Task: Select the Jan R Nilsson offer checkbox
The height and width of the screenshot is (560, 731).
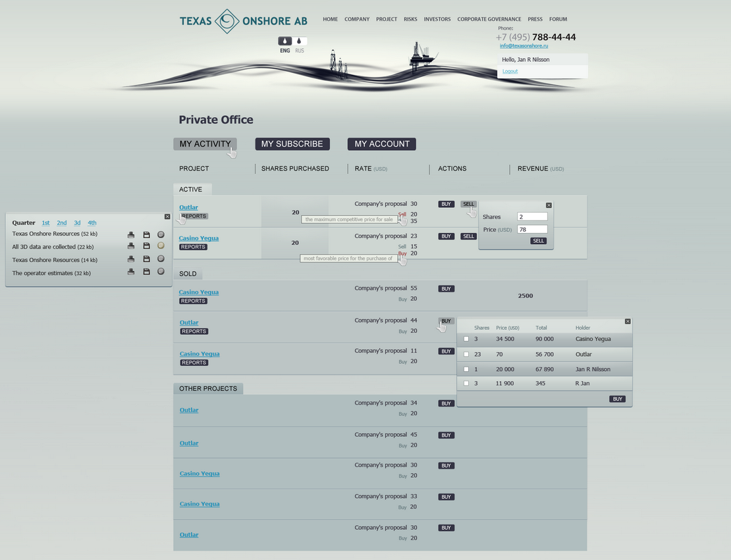Action: pos(466,369)
